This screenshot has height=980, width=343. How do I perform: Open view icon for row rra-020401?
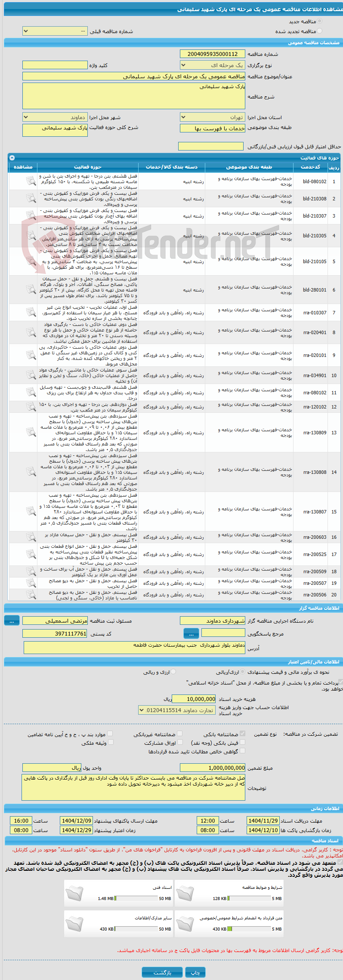pyautogui.click(x=31, y=332)
